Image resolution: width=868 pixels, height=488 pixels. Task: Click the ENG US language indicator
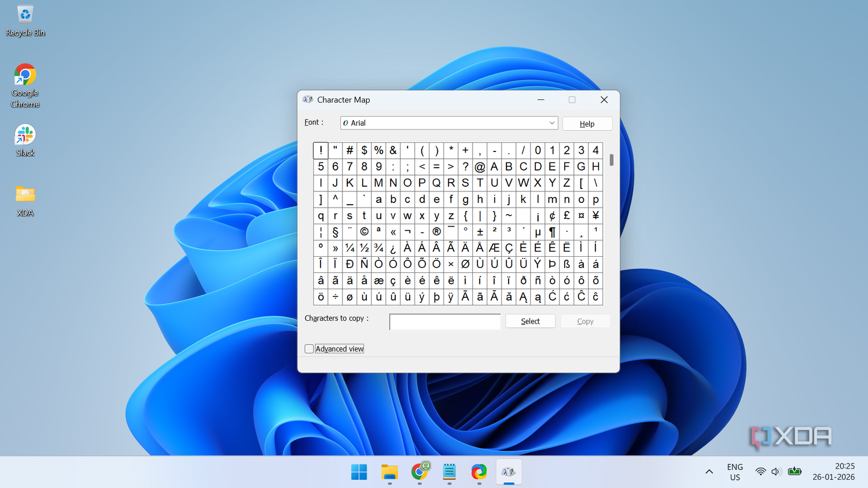point(735,472)
